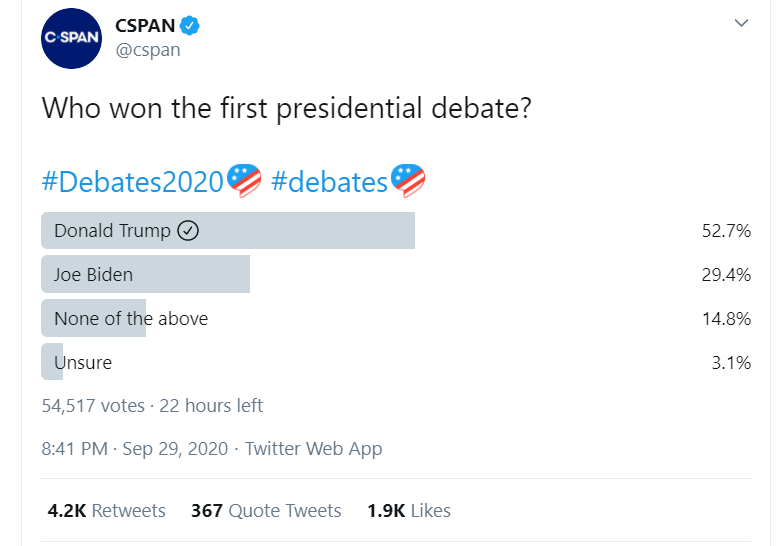The image size is (779, 546).
Task: Click the flag emoji after #debates
Action: (x=408, y=181)
